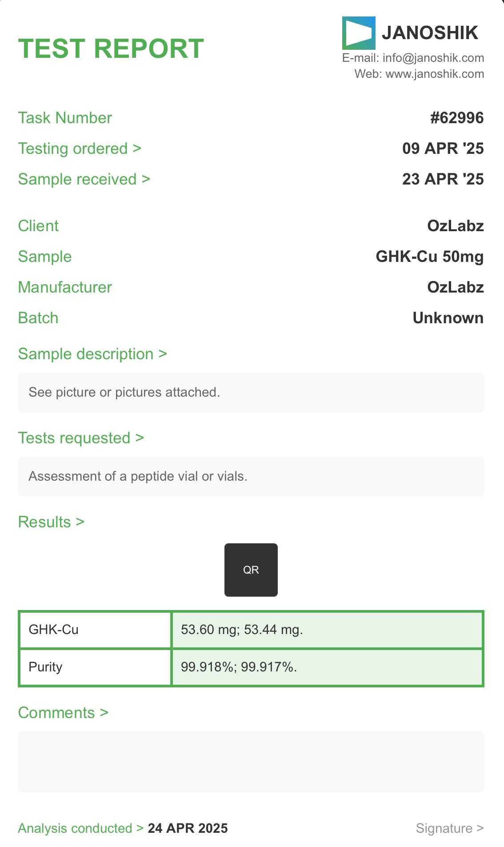Click the TEST REPORT heading
504x847 pixels.
[x=111, y=48]
